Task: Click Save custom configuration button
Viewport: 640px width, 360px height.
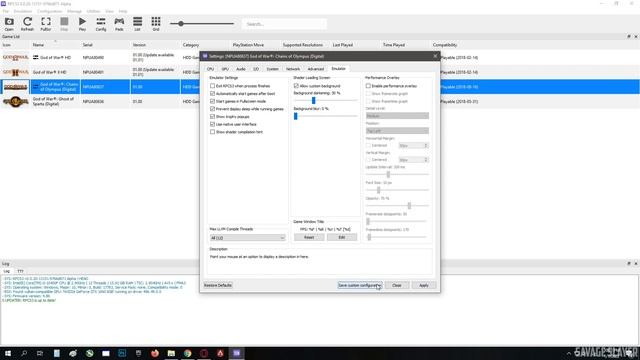Action: pos(360,285)
